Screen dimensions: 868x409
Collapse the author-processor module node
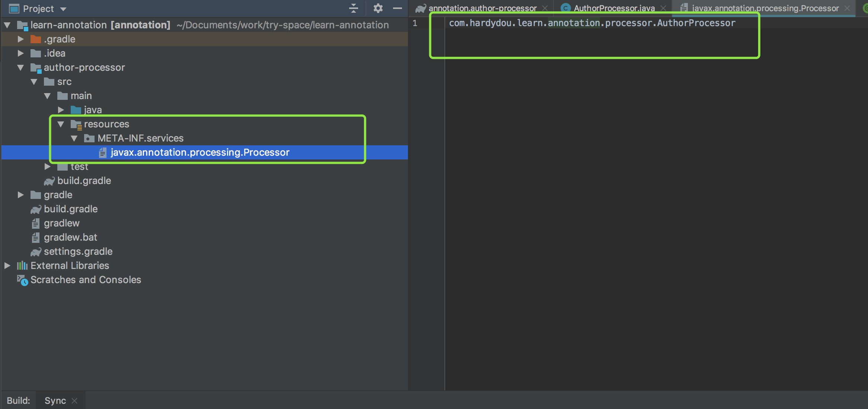pos(21,67)
